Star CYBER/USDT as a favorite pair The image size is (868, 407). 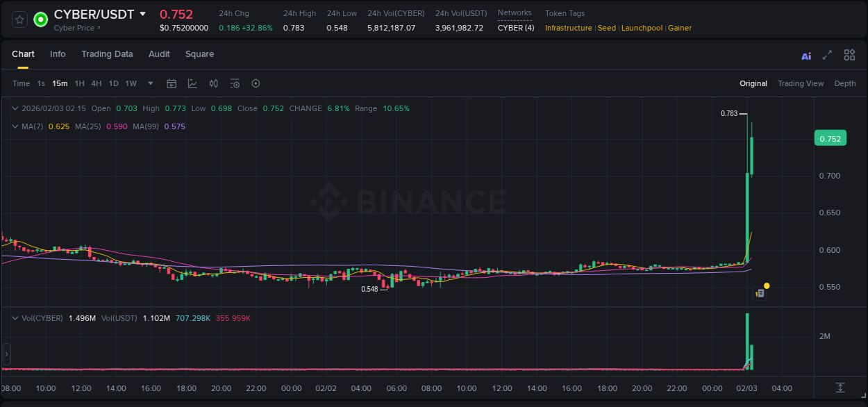19,19
